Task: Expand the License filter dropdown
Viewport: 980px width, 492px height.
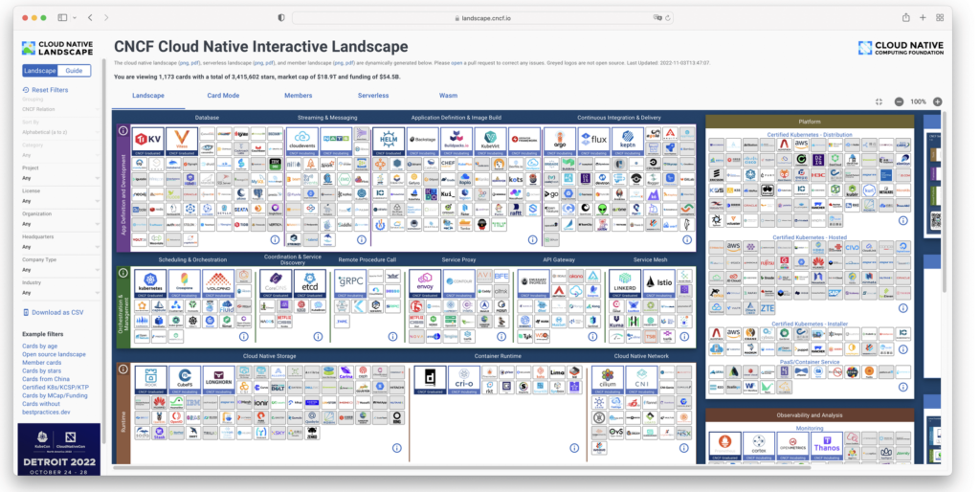Action: coord(60,201)
